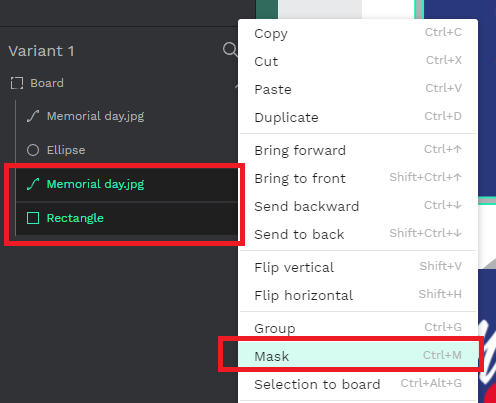Choose Mask from the context menu
Image resolution: width=496 pixels, height=403 pixels.
point(358,356)
